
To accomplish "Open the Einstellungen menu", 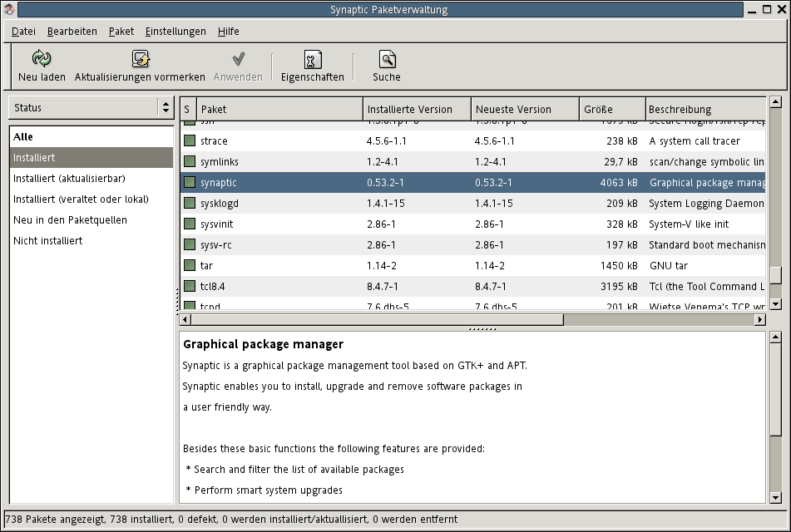I will point(175,32).
